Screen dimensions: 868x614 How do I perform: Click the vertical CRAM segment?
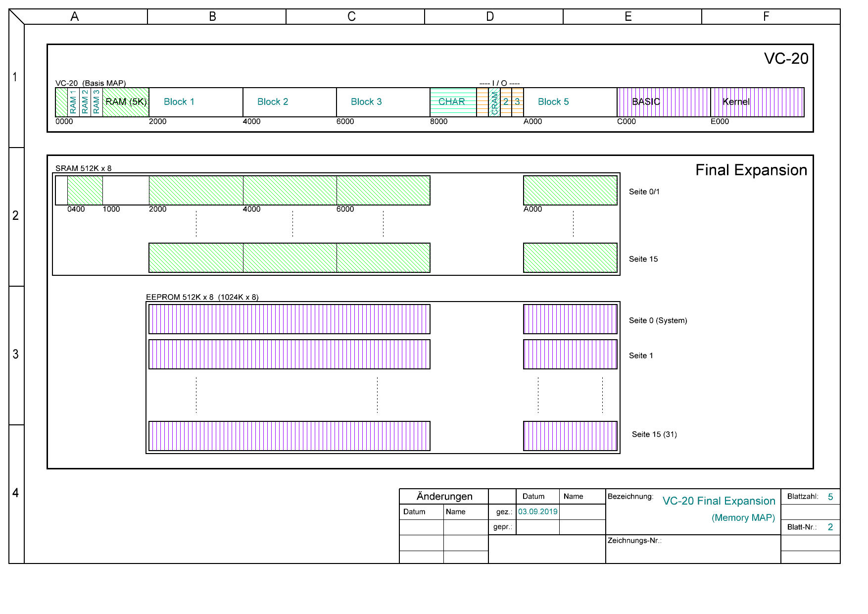(x=494, y=102)
